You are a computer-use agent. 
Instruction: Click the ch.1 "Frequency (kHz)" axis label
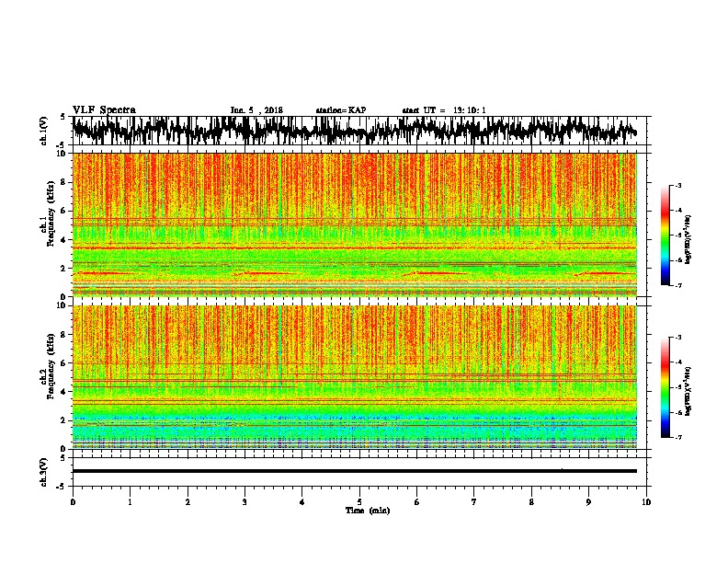(51, 213)
